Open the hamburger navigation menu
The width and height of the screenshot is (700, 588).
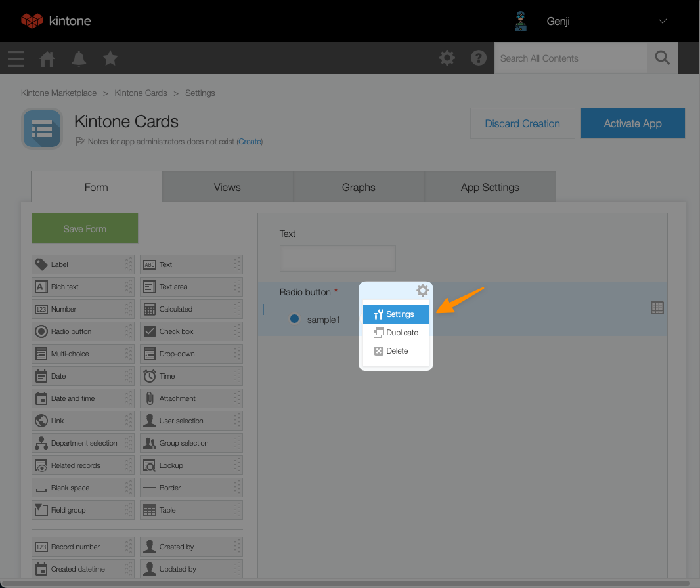pyautogui.click(x=16, y=58)
